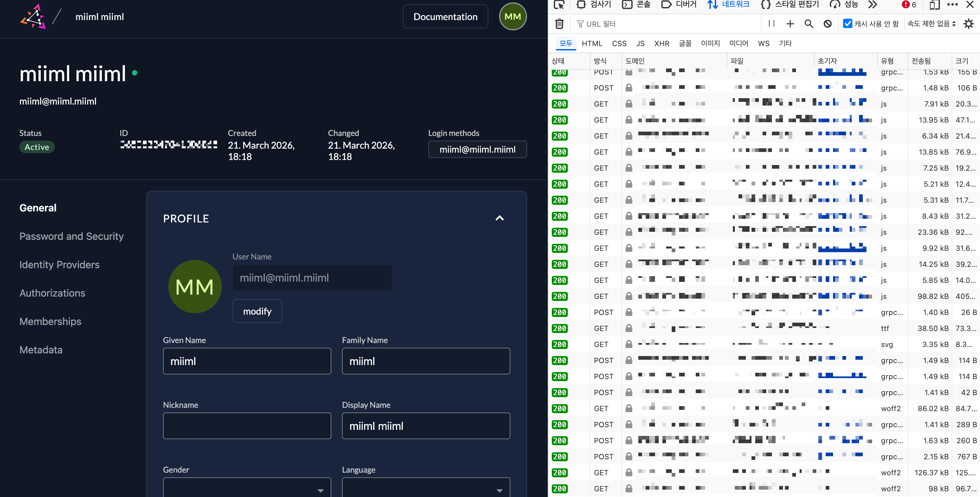Click the Display Name input field
Image resolution: width=980 pixels, height=497 pixels.
coord(426,426)
